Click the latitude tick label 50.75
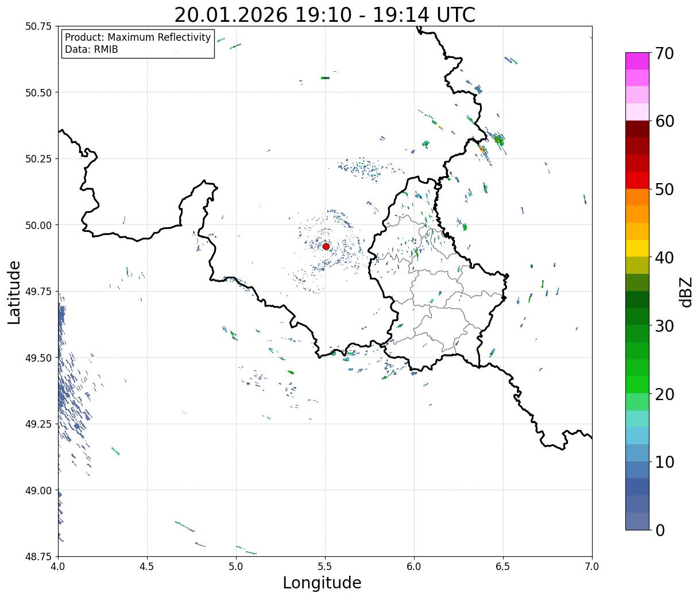The height and width of the screenshot is (597, 700). point(38,26)
